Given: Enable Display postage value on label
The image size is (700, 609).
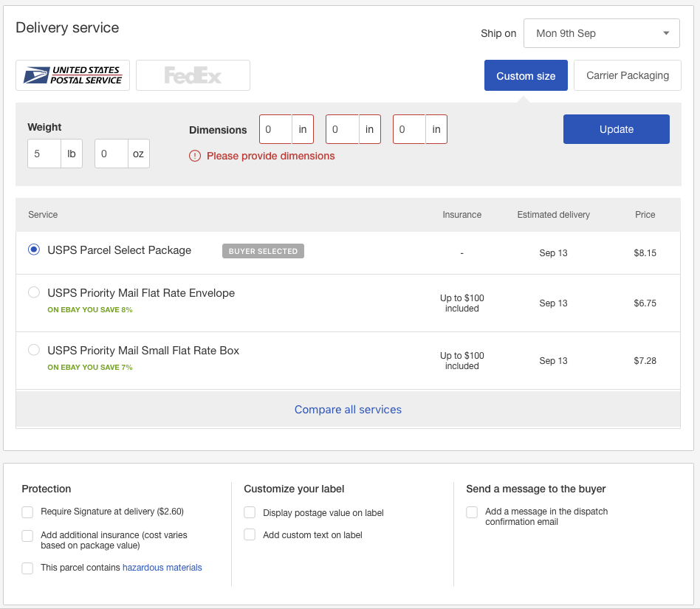Looking at the screenshot, I should click(x=250, y=512).
